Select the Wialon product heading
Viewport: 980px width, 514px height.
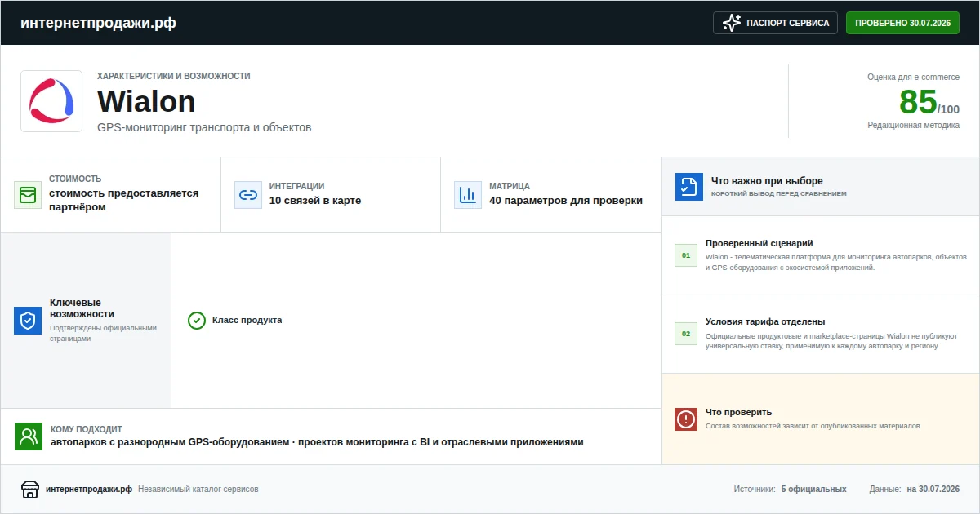tap(146, 102)
